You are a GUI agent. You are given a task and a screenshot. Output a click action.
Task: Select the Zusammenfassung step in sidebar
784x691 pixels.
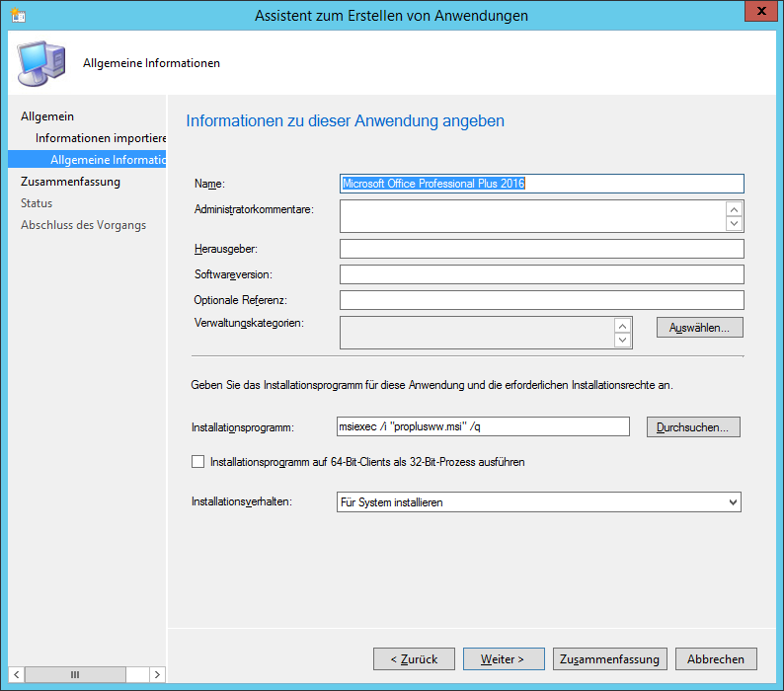70,182
